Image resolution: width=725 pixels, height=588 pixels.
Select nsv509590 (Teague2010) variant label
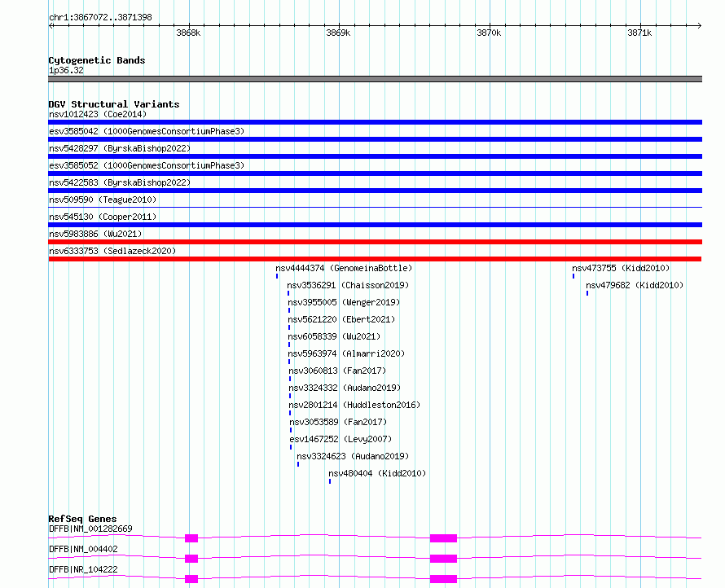103,200
